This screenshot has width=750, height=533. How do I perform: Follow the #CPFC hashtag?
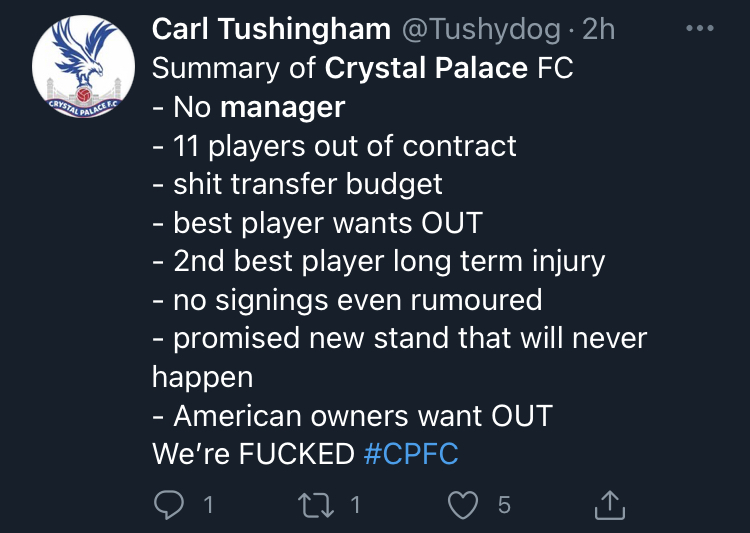[411, 454]
